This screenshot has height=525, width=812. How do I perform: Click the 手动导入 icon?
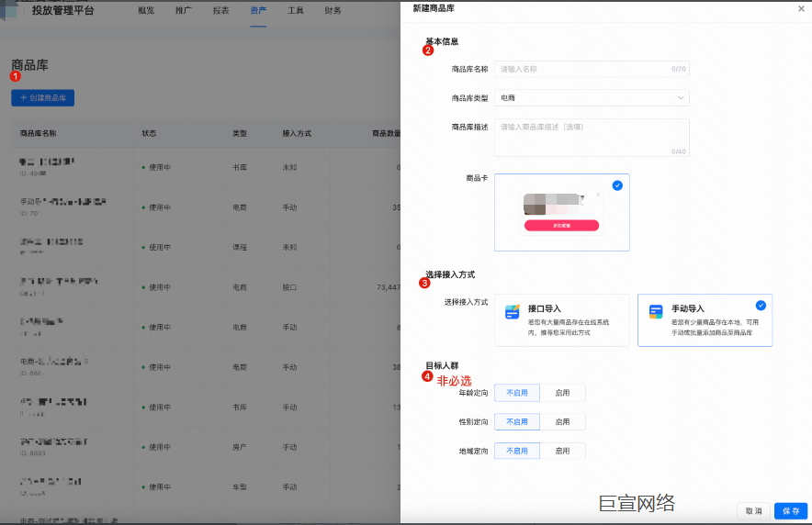pos(656,312)
